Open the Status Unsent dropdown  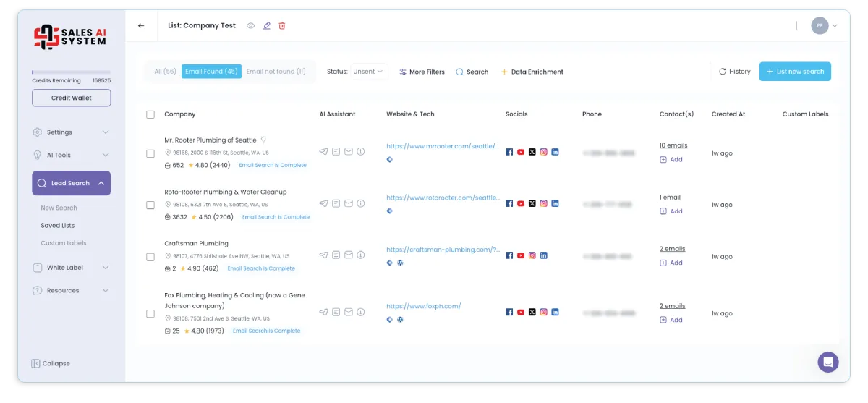pyautogui.click(x=368, y=72)
